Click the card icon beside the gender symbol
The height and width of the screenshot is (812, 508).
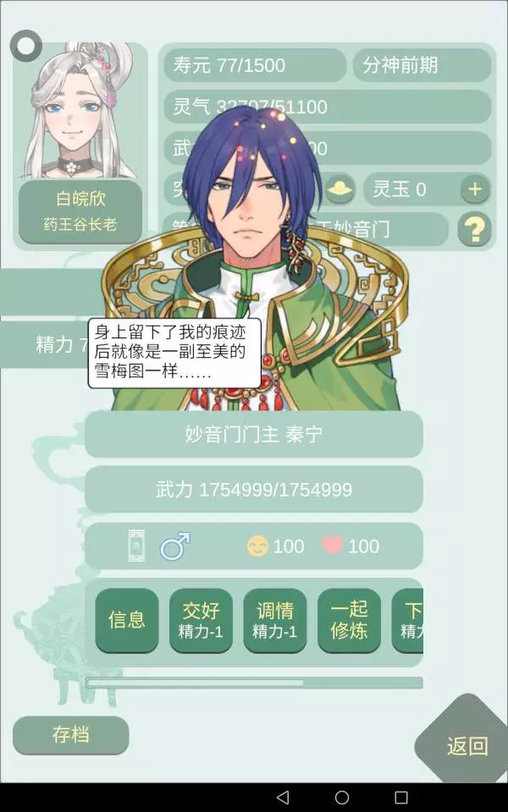136,546
